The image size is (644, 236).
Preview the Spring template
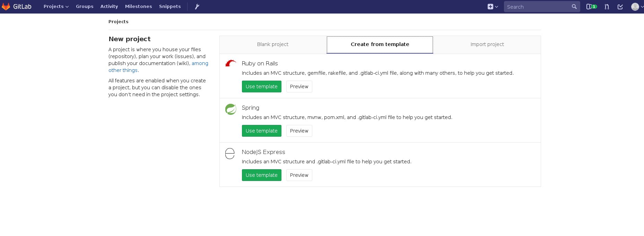point(299,131)
